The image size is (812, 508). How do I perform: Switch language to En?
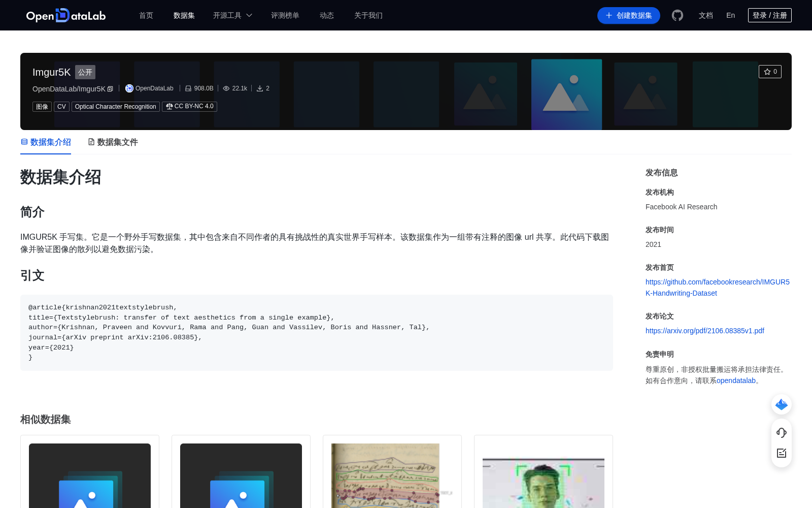click(731, 15)
